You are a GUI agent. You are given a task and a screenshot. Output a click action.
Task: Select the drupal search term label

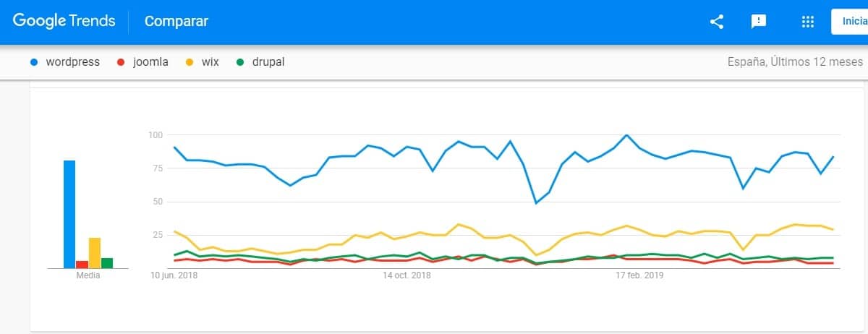[268, 62]
